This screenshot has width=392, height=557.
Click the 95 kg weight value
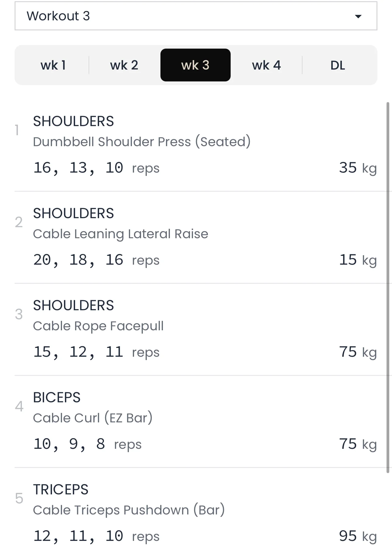[358, 536]
